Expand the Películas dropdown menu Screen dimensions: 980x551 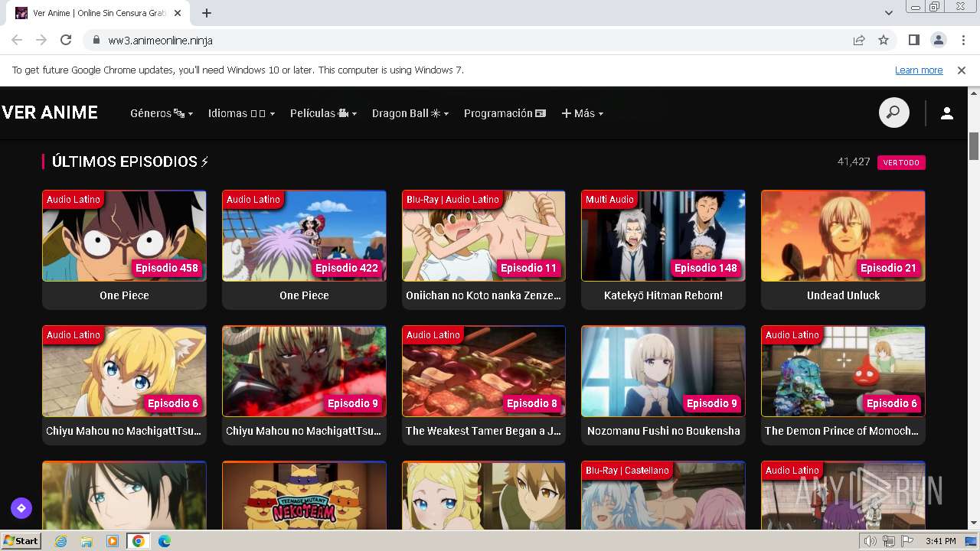(323, 113)
